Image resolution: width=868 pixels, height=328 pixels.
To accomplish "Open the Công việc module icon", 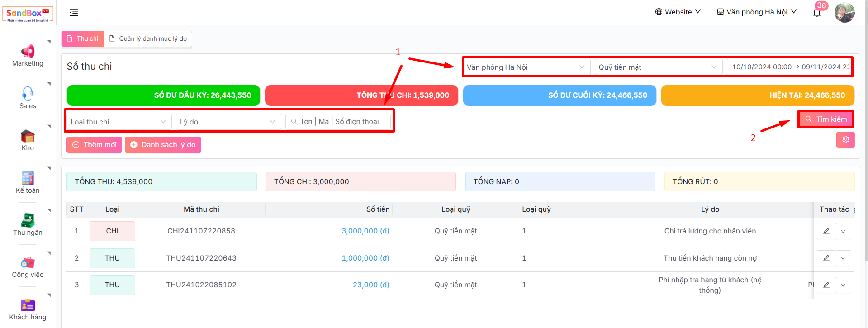I will point(28,262).
